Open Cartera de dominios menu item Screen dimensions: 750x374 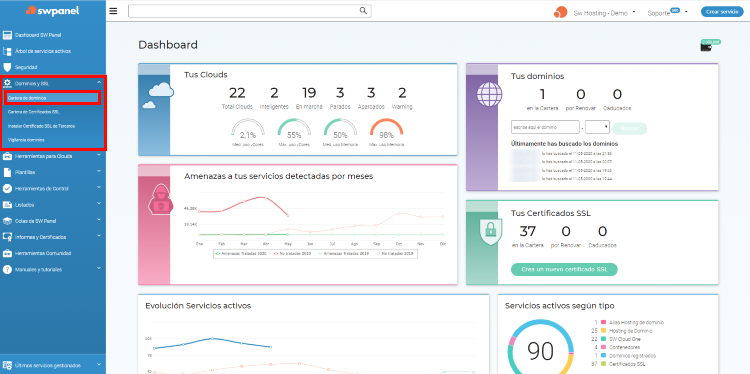pos(52,98)
